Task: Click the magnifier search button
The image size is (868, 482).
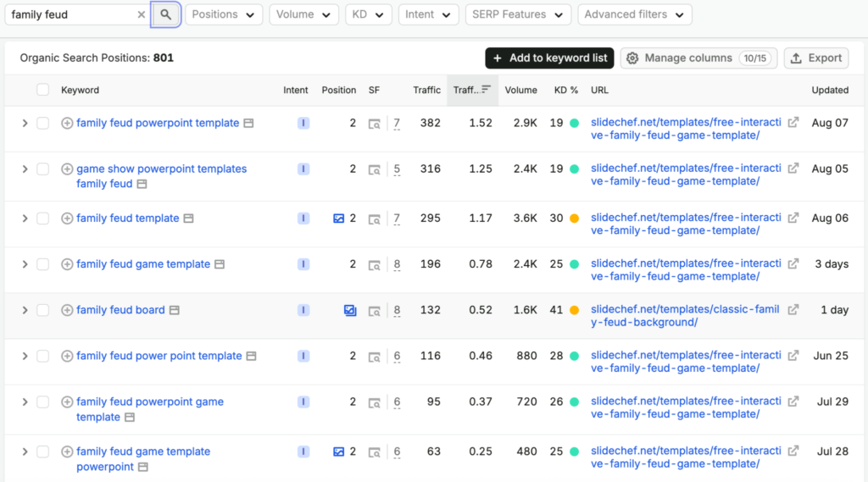Action: pos(165,14)
